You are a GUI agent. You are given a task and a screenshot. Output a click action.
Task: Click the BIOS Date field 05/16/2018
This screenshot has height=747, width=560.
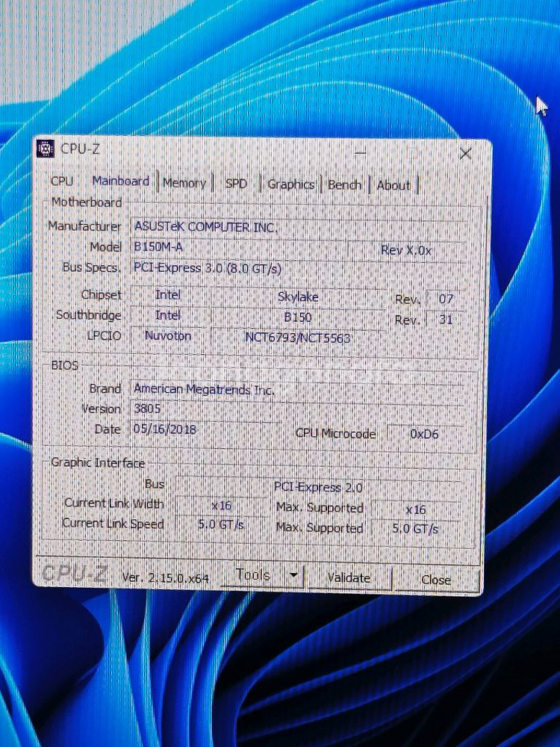point(202,430)
